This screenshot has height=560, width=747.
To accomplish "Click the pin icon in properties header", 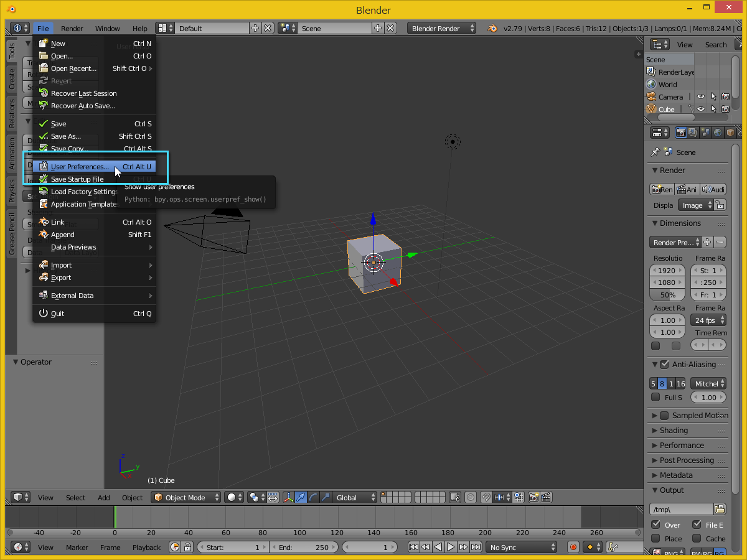I will click(x=655, y=152).
